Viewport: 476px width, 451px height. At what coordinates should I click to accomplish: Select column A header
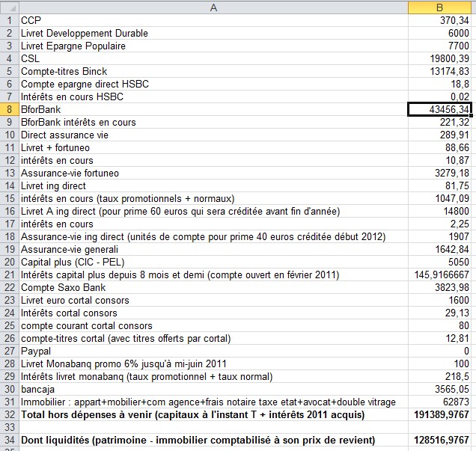click(x=213, y=7)
